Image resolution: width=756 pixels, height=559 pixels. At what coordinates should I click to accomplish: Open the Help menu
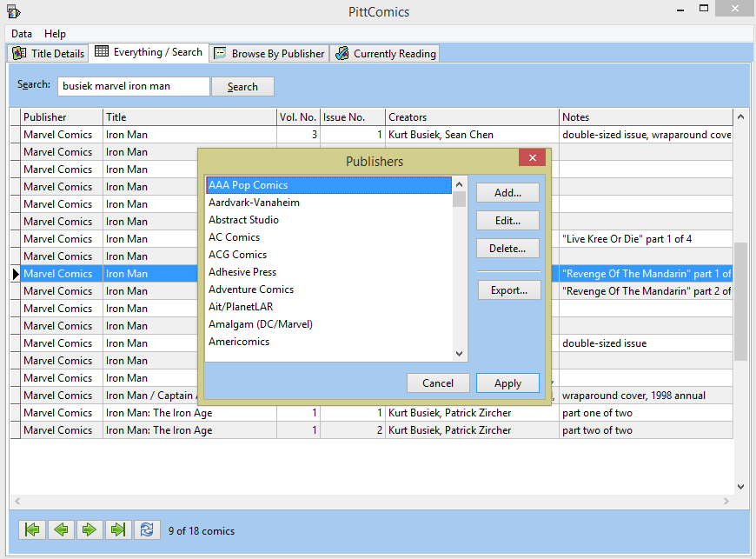tap(55, 34)
